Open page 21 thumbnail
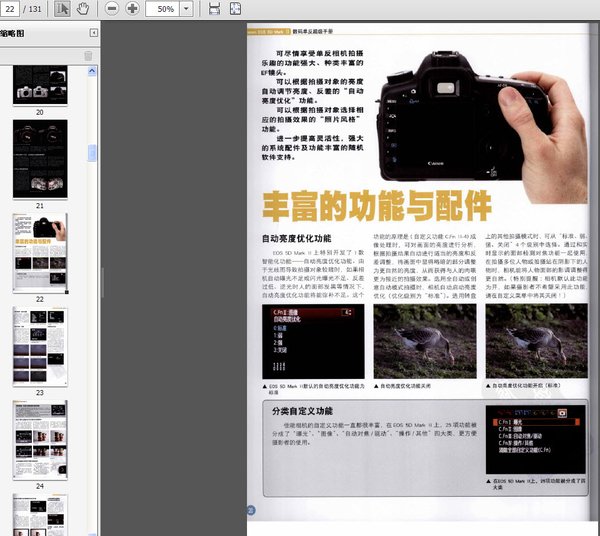 coord(40,159)
